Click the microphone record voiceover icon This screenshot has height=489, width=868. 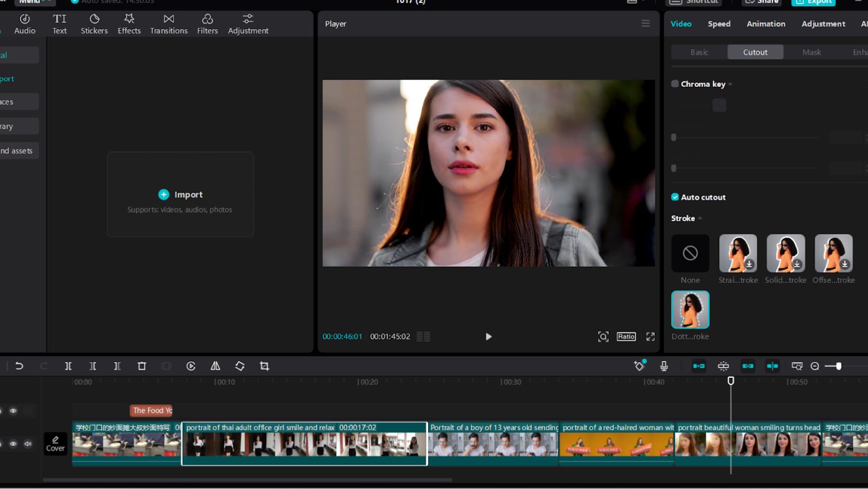(664, 366)
